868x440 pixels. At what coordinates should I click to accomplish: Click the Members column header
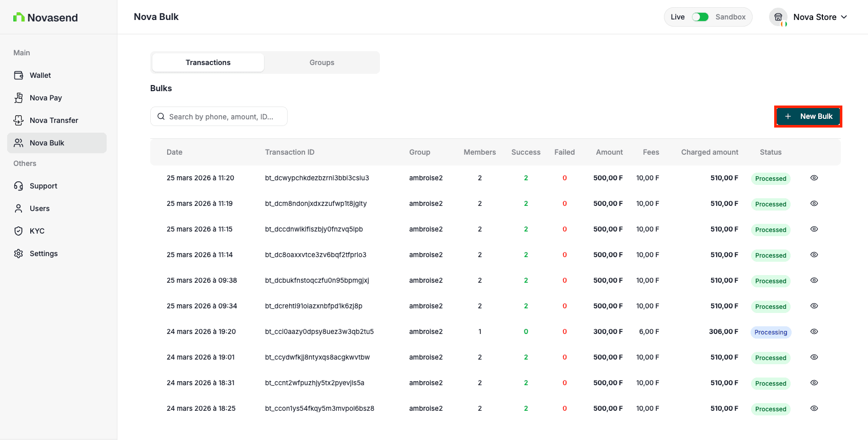(x=480, y=152)
